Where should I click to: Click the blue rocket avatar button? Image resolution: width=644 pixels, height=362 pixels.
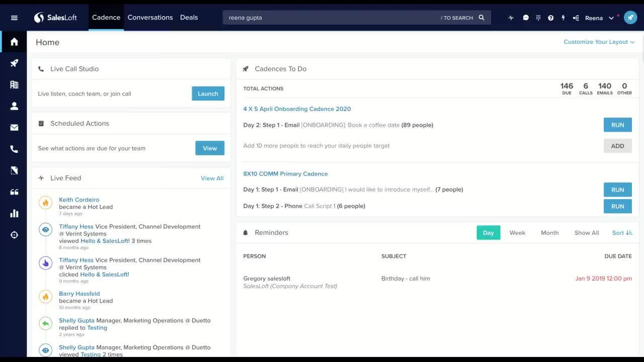(630, 18)
